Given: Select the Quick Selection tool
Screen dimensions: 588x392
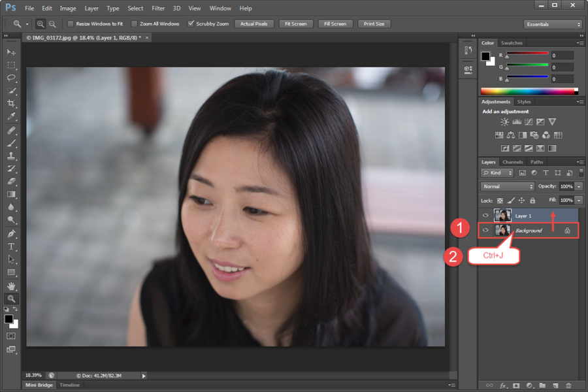Looking at the screenshot, I should [x=11, y=91].
